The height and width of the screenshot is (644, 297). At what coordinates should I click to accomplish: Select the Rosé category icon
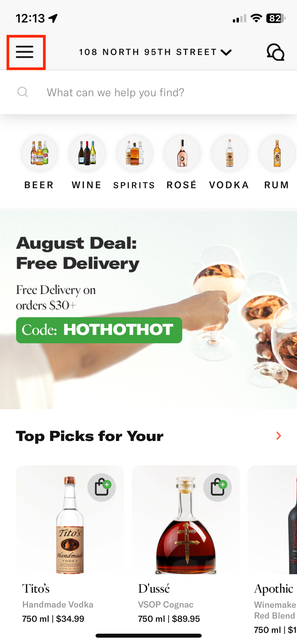coord(182,153)
